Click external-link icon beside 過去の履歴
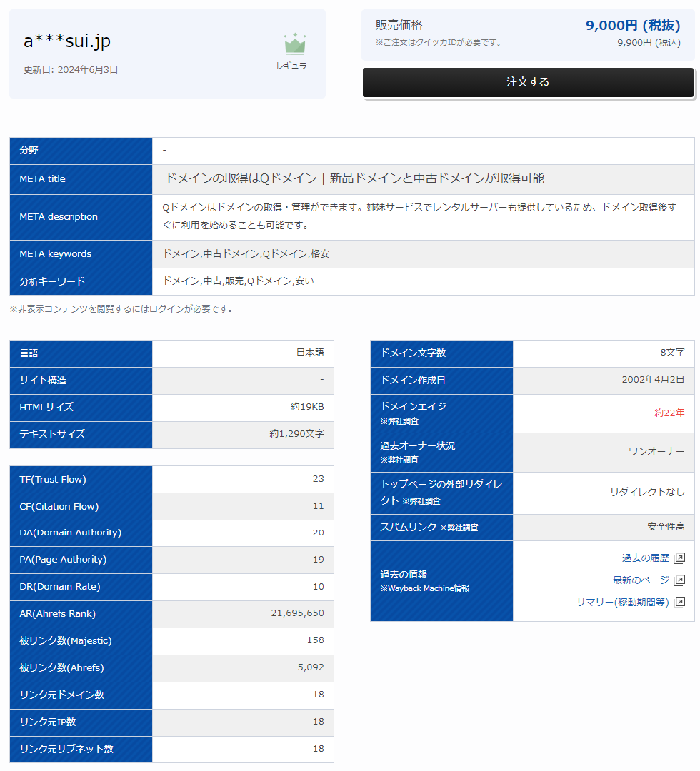 click(x=679, y=558)
